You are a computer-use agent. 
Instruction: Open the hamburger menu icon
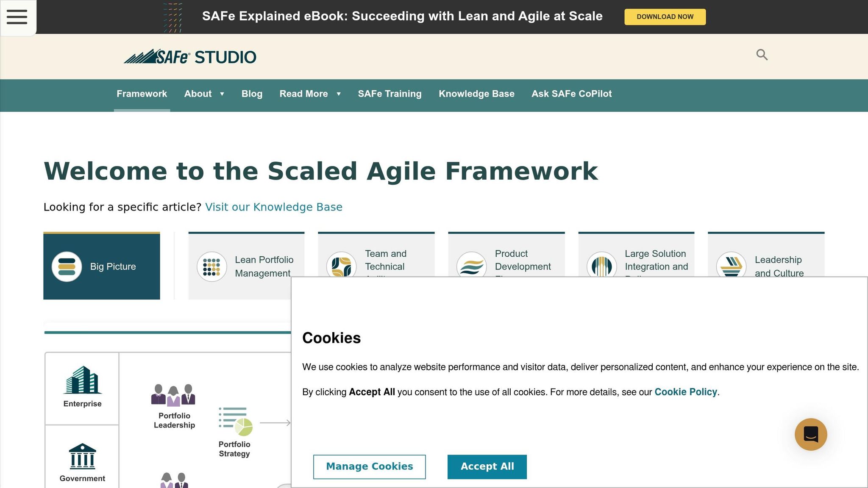click(x=17, y=17)
